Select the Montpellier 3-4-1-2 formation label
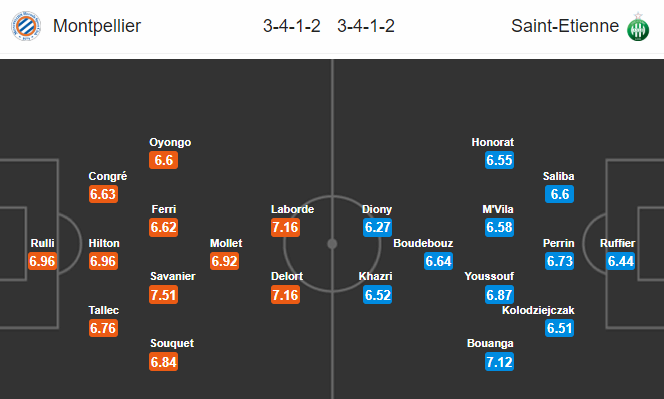664x399 pixels. pyautogui.click(x=291, y=26)
